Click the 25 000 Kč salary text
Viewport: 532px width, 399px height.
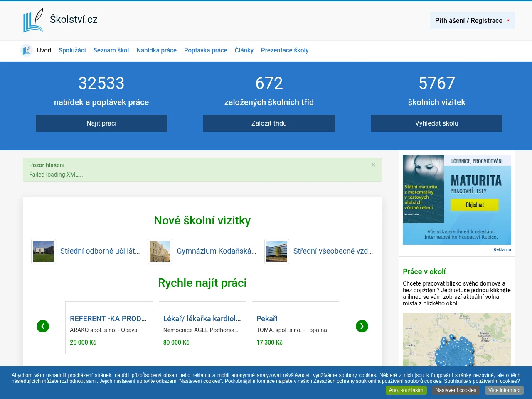(x=83, y=342)
